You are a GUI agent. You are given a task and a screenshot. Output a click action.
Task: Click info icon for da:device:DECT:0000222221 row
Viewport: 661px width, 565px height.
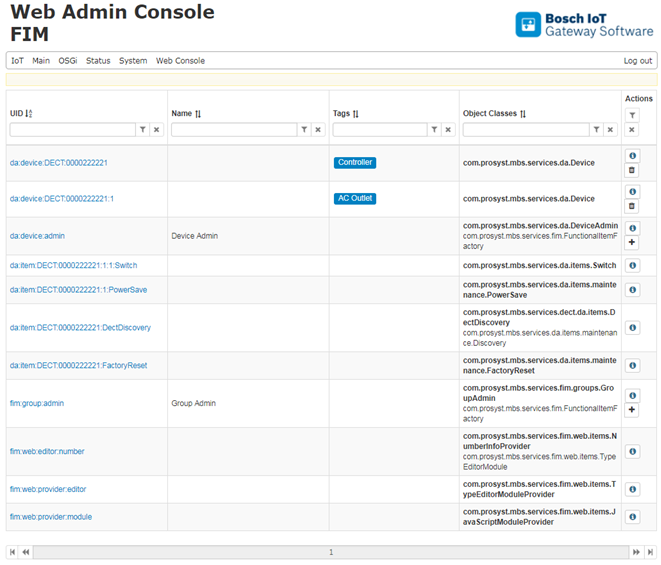pos(632,156)
